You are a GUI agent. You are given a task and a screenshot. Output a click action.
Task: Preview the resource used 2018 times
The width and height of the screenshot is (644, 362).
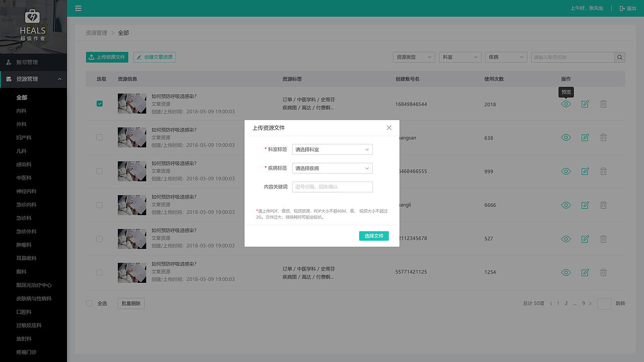[x=566, y=104]
